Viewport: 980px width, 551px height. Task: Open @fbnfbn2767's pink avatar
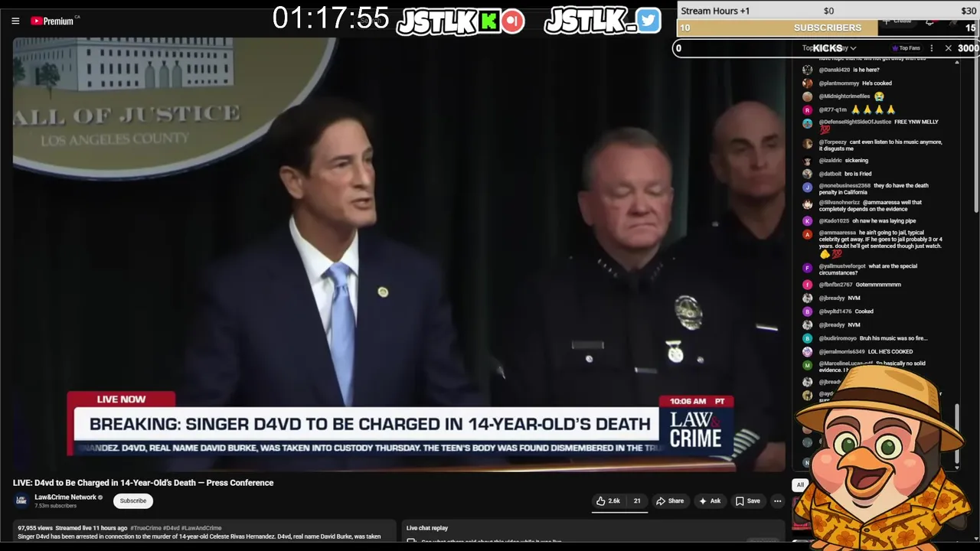[x=807, y=285]
